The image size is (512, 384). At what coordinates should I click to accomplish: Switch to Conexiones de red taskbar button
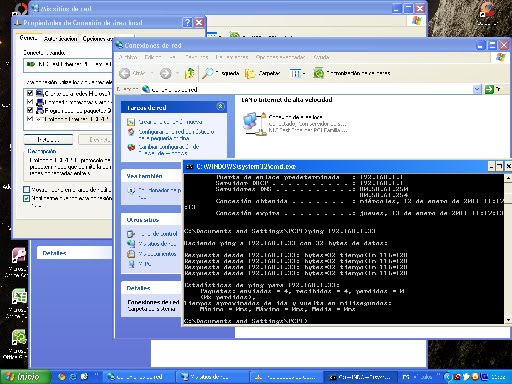(138, 377)
